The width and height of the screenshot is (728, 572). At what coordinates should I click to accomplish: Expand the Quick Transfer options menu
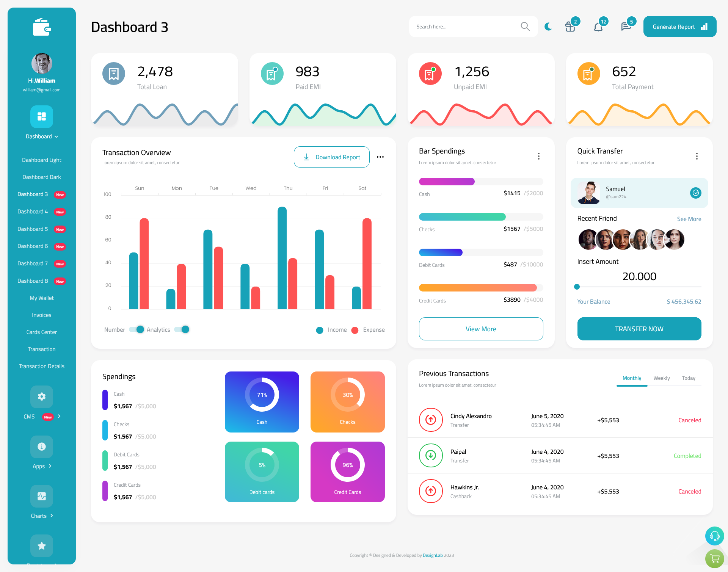pyautogui.click(x=697, y=156)
